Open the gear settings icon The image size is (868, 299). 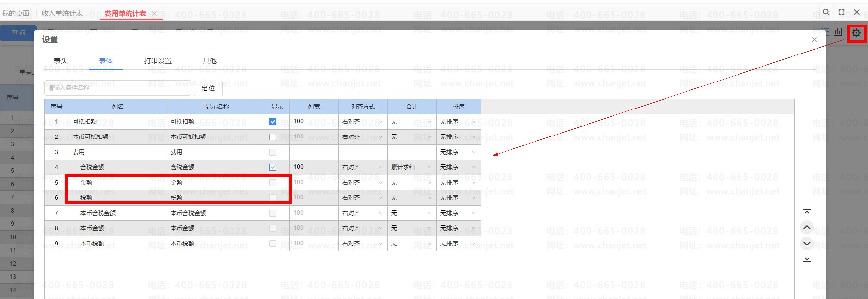(x=856, y=33)
